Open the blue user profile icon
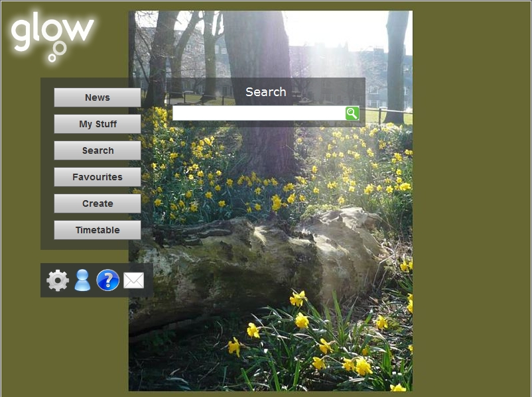Screen dimensions: 532x397 click(82, 280)
